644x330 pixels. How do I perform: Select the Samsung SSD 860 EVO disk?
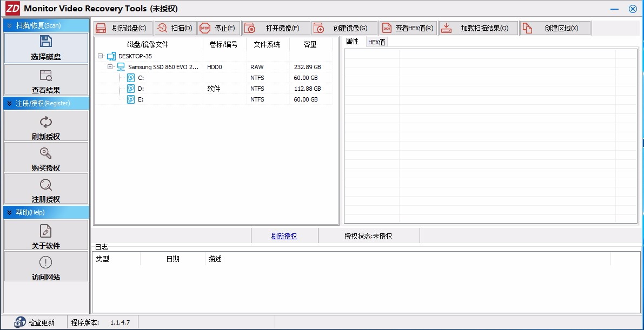[163, 67]
